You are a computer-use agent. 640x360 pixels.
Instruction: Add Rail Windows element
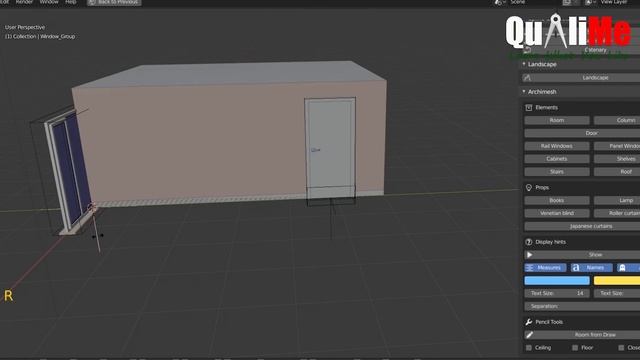557,146
